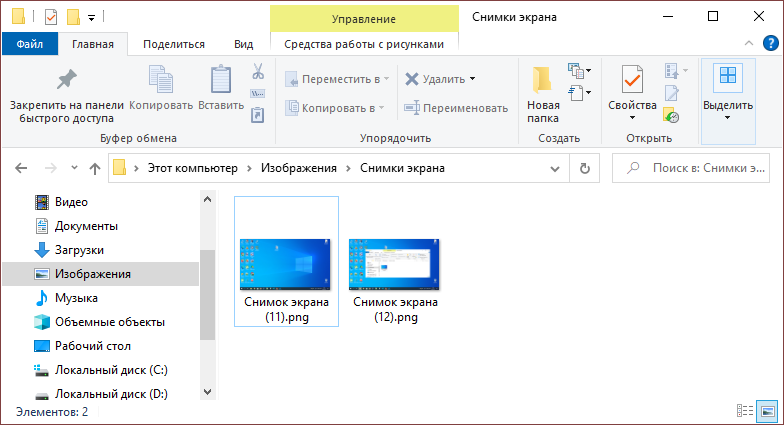Click the Управление contextual tab header
Screen dimensions: 784x425
364,19
